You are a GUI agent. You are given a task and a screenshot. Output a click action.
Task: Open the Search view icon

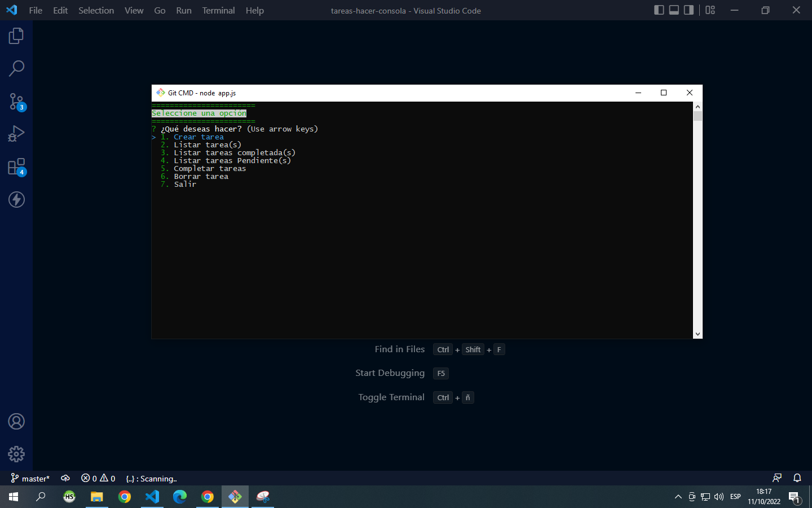16,68
